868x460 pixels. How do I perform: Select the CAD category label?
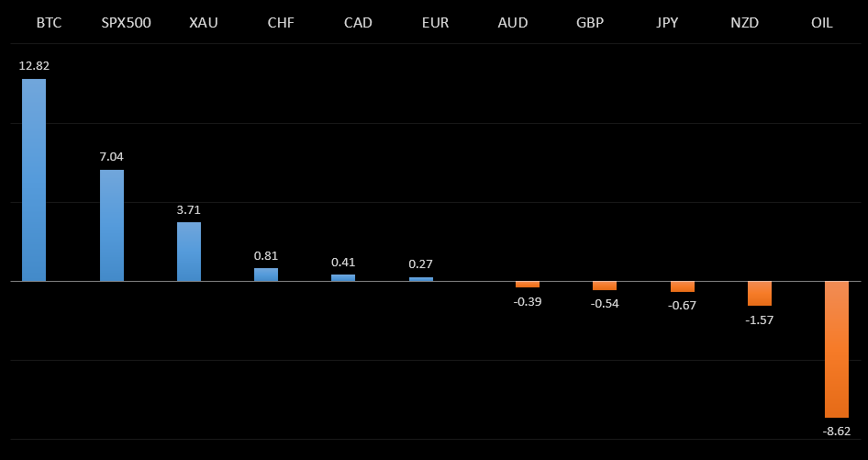[358, 22]
